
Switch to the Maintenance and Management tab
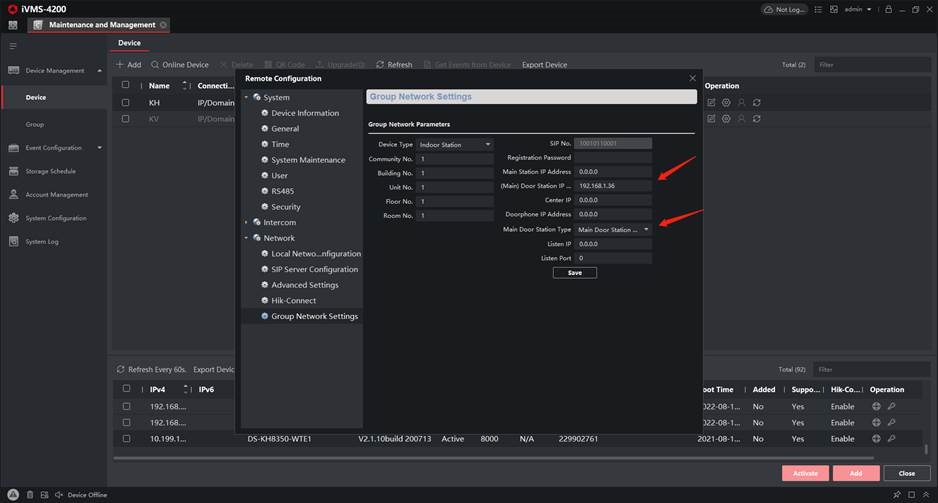coord(100,24)
